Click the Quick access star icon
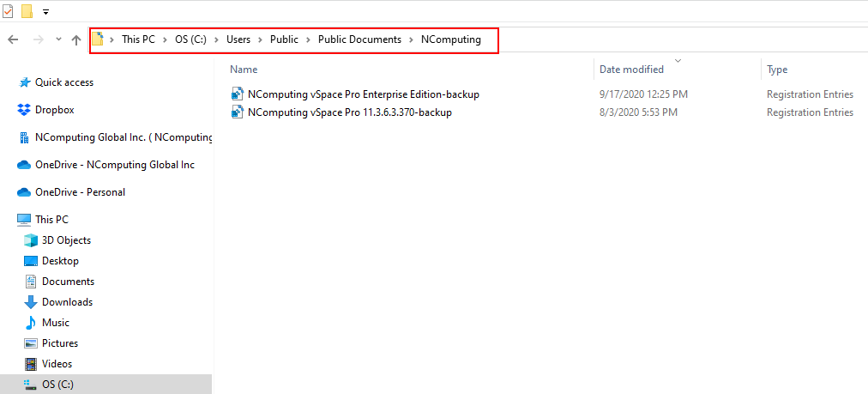This screenshot has width=868, height=394. pyautogui.click(x=24, y=82)
